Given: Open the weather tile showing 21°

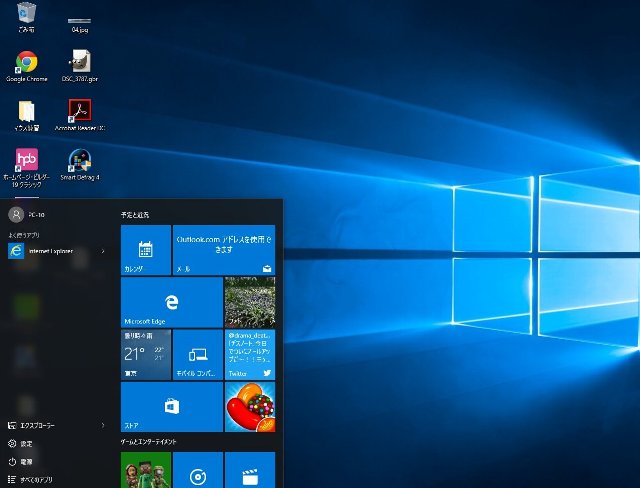Looking at the screenshot, I should [x=145, y=354].
